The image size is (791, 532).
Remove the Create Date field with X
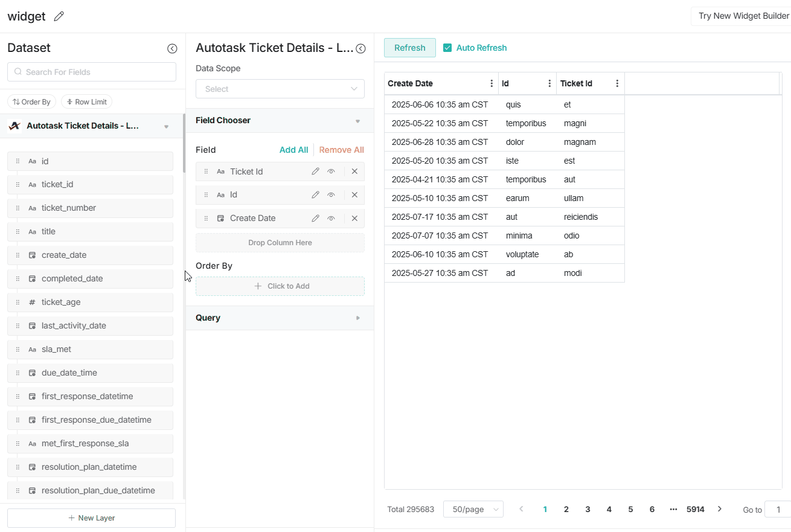pyautogui.click(x=354, y=219)
